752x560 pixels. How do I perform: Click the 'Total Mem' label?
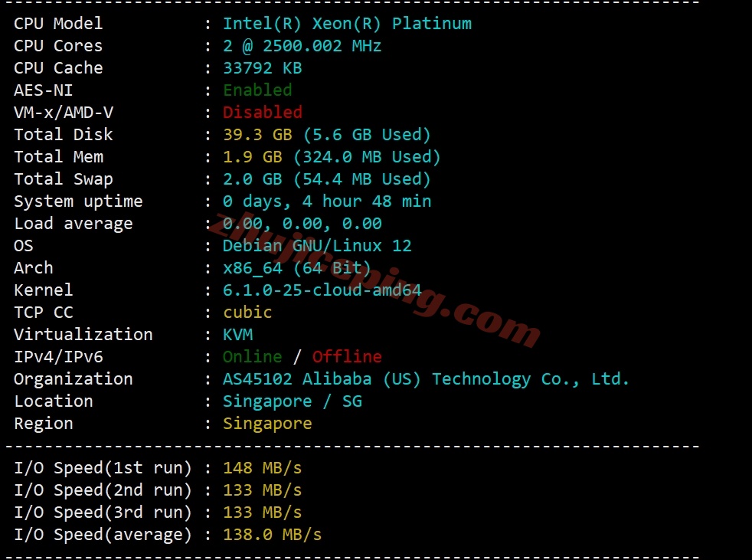tap(58, 157)
